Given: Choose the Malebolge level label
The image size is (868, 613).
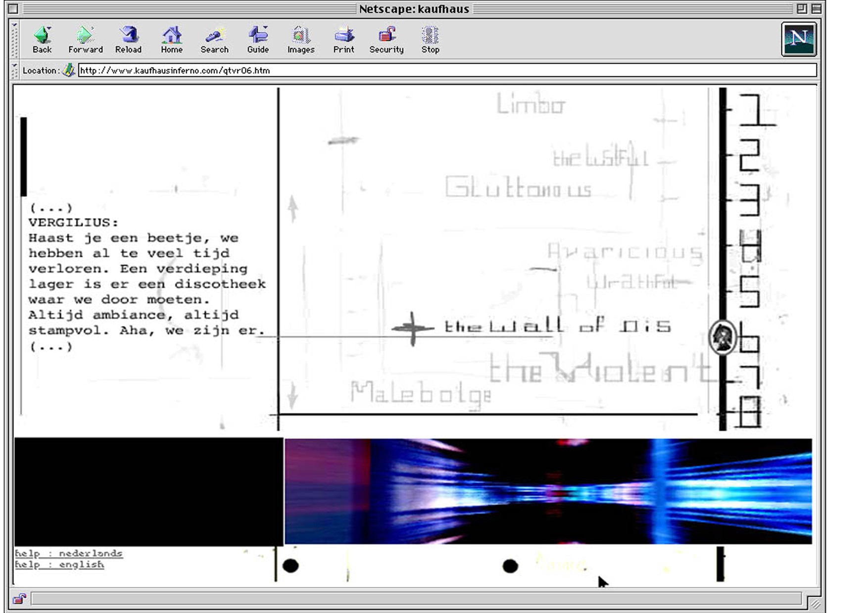Looking at the screenshot, I should (421, 394).
